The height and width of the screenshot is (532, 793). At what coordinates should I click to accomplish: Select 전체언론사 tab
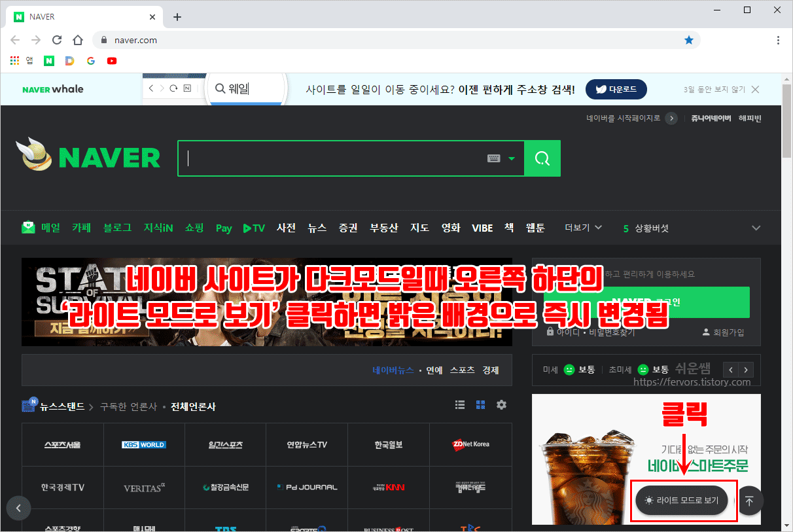tap(193, 406)
